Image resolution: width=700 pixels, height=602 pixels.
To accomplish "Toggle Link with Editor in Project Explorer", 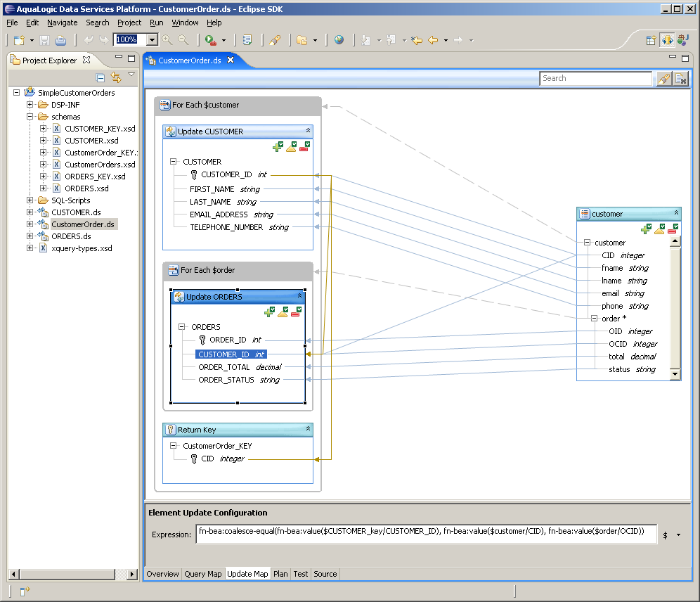I will (116, 77).
